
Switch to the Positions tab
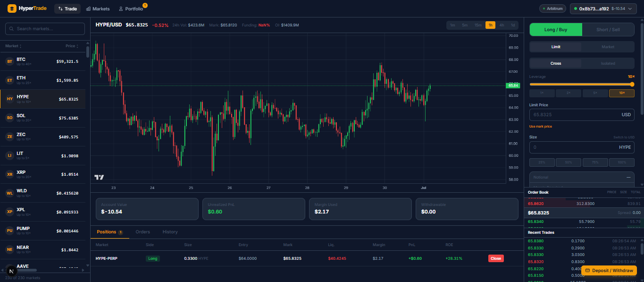click(110, 232)
